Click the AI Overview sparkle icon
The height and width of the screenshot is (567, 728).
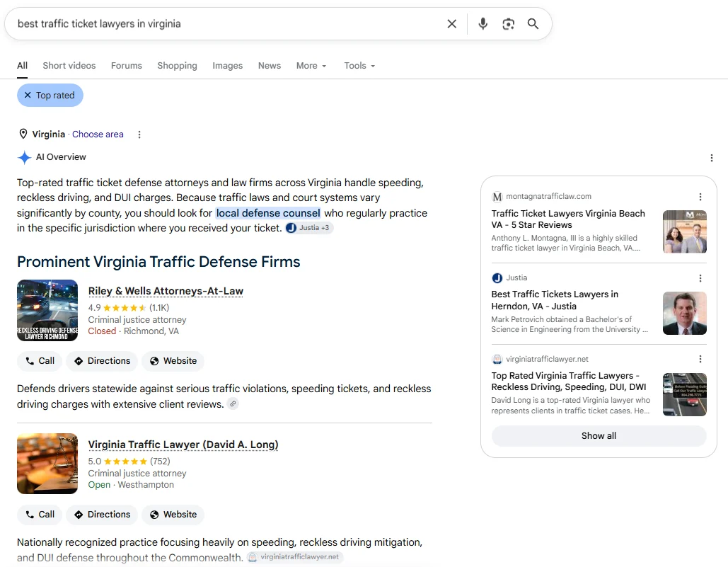point(24,157)
